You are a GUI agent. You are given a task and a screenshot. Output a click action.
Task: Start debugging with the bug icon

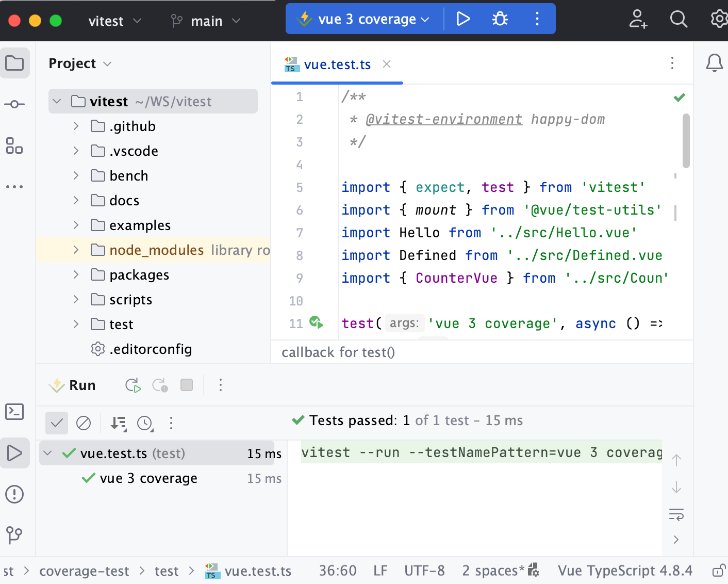[500, 19]
